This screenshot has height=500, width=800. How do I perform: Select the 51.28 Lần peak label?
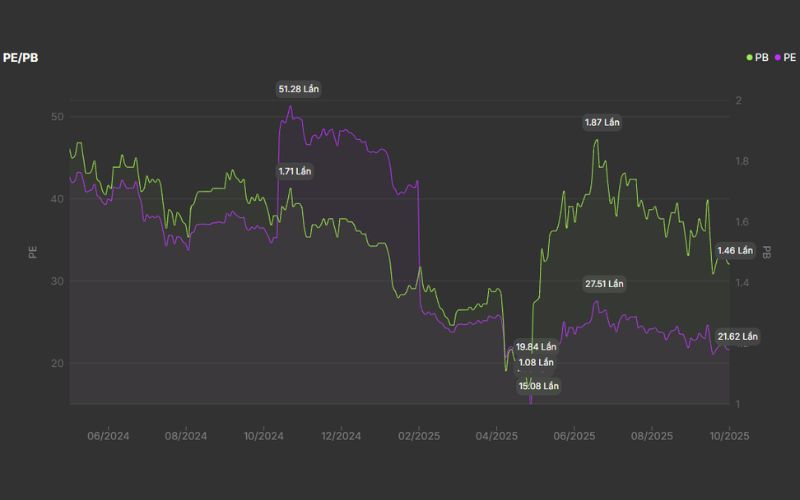[298, 89]
